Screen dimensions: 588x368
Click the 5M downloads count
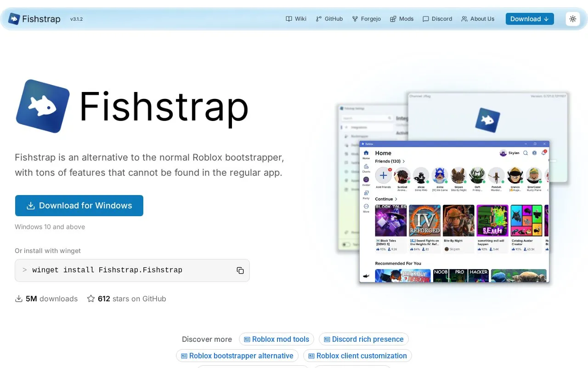pyautogui.click(x=46, y=299)
